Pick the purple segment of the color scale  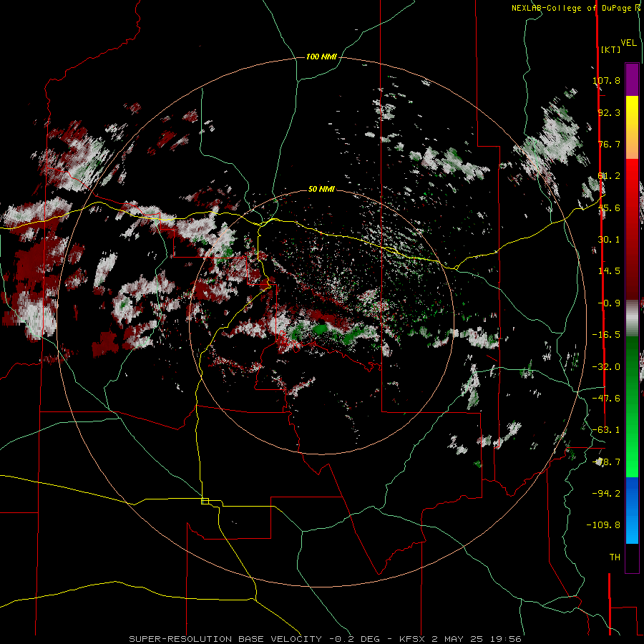coord(632,79)
